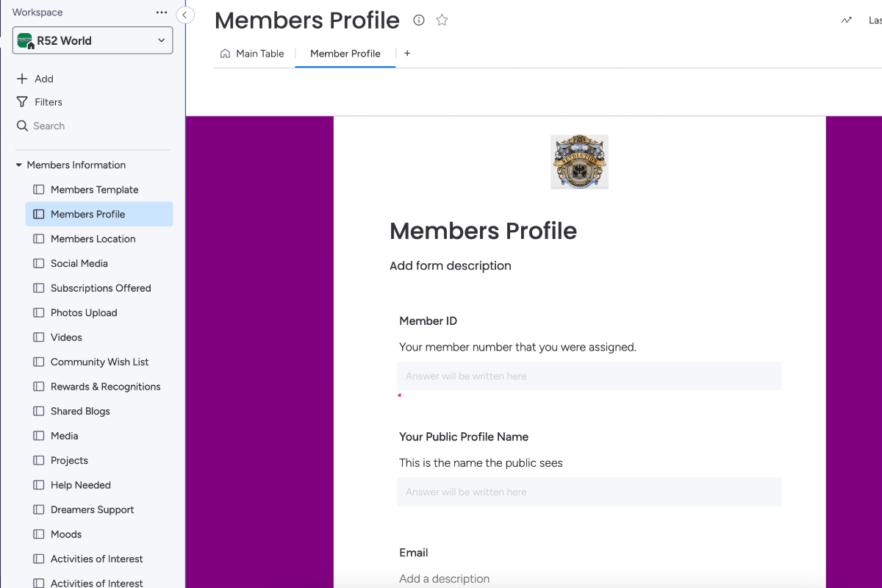Click the board icon beside Moods
Image resolution: width=882 pixels, height=588 pixels.
39,534
